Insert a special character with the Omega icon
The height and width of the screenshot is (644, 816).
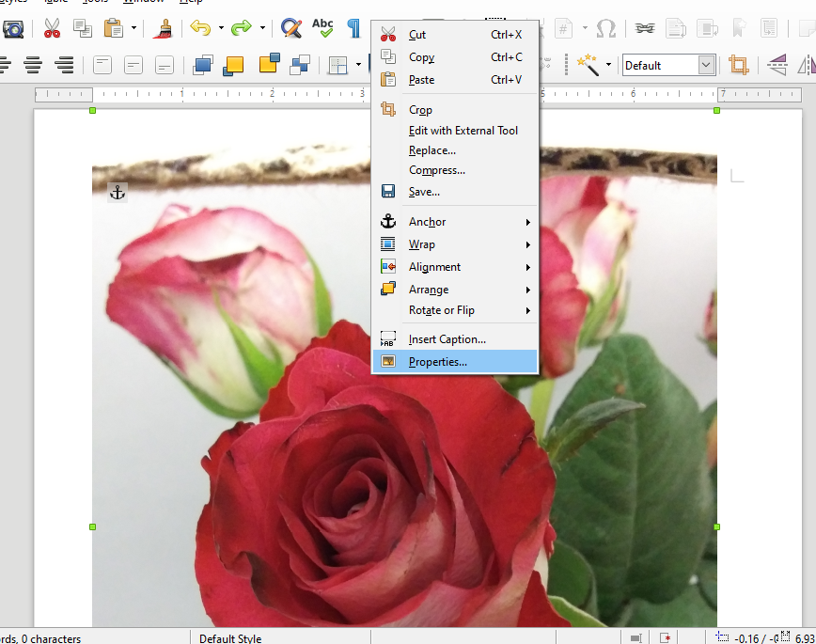tap(605, 28)
